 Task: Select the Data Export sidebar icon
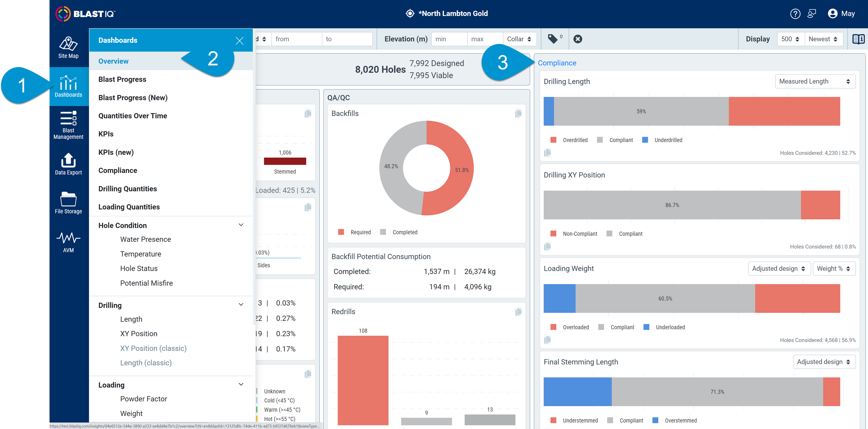tap(69, 164)
